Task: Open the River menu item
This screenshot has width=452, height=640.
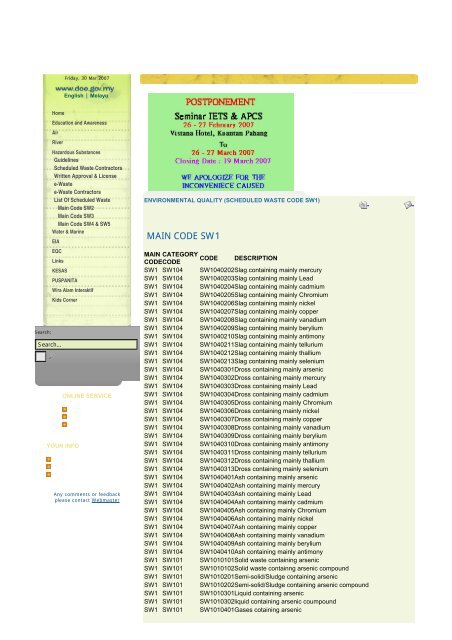Action: coord(57,142)
